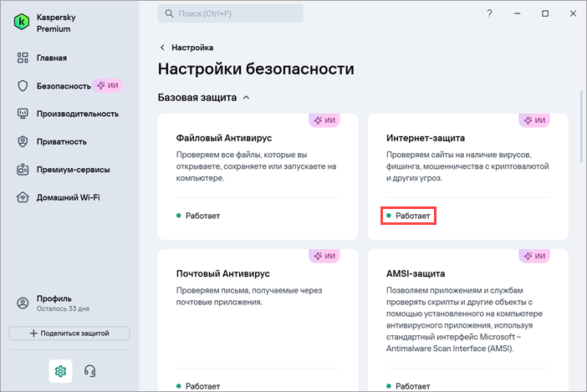Click the Базовая защита section label
This screenshot has width=587, height=392.
[x=197, y=98]
